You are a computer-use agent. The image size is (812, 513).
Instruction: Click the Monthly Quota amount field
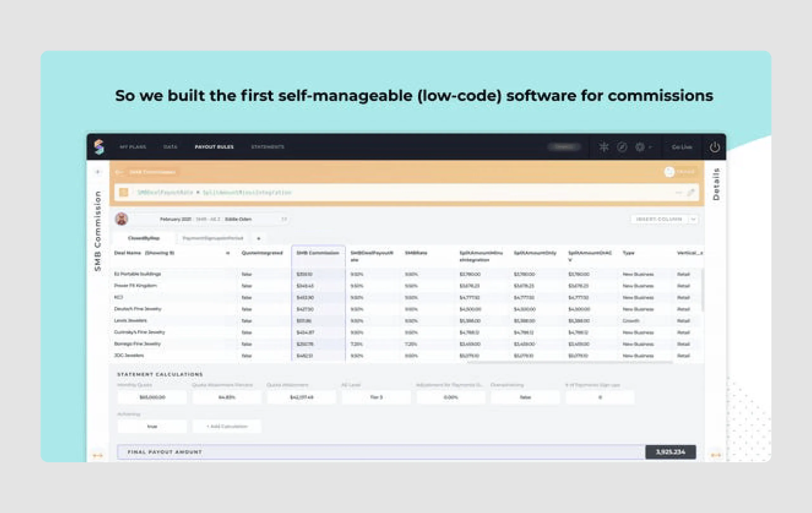[152, 397]
